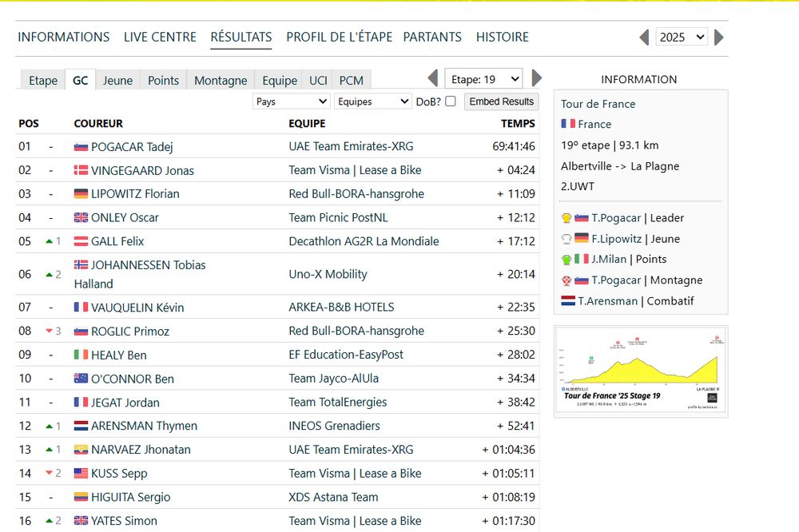Click the yellow jersey icon for Leader
This screenshot has width=799, height=532.
tap(566, 218)
